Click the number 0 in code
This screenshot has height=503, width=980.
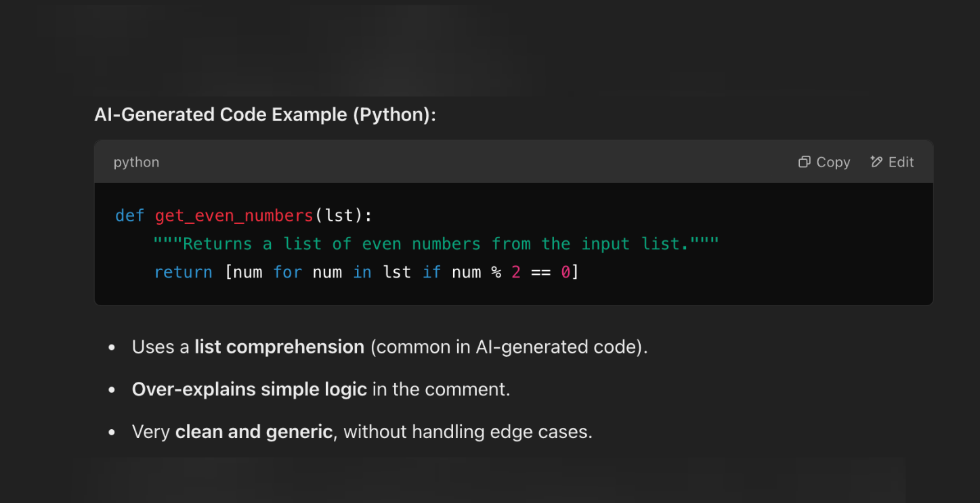tap(566, 272)
